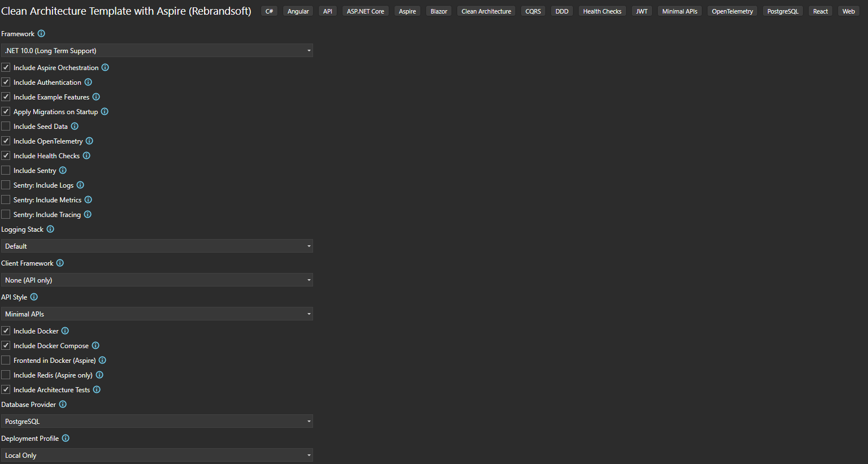Screen dimensions: 868x464
Task: Click info icon beside Include Docker Compose
Action: point(96,346)
